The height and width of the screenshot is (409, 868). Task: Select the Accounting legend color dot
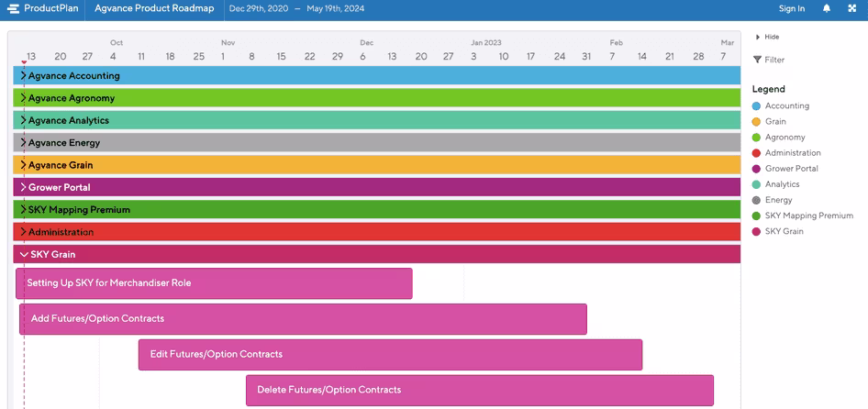coord(756,105)
